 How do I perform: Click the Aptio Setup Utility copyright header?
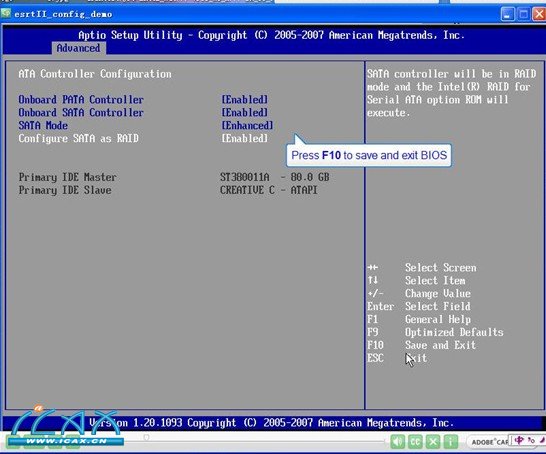click(x=271, y=35)
